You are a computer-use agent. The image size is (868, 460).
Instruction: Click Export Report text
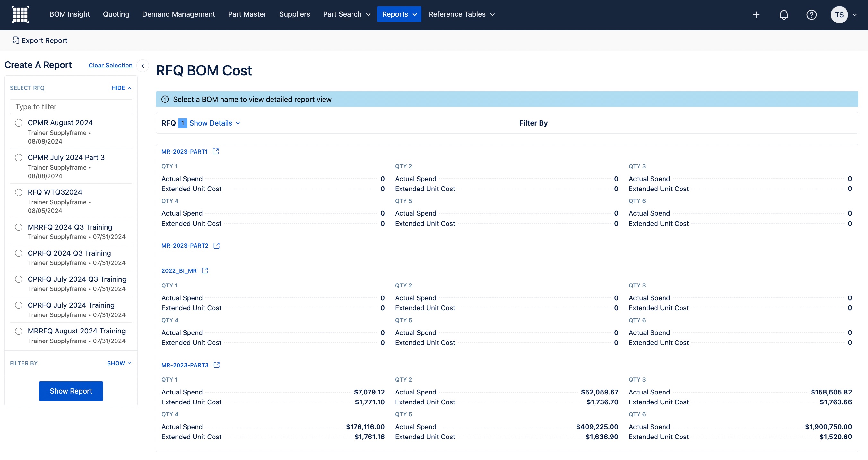tap(45, 40)
